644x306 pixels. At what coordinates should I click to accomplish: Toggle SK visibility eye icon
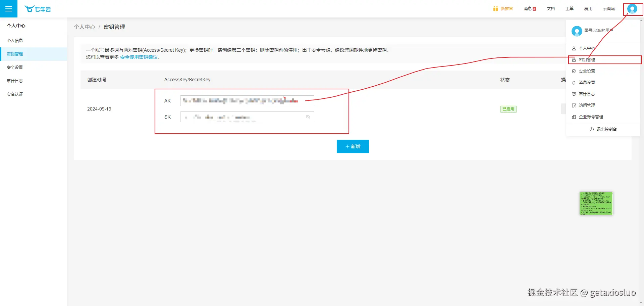pyautogui.click(x=308, y=117)
